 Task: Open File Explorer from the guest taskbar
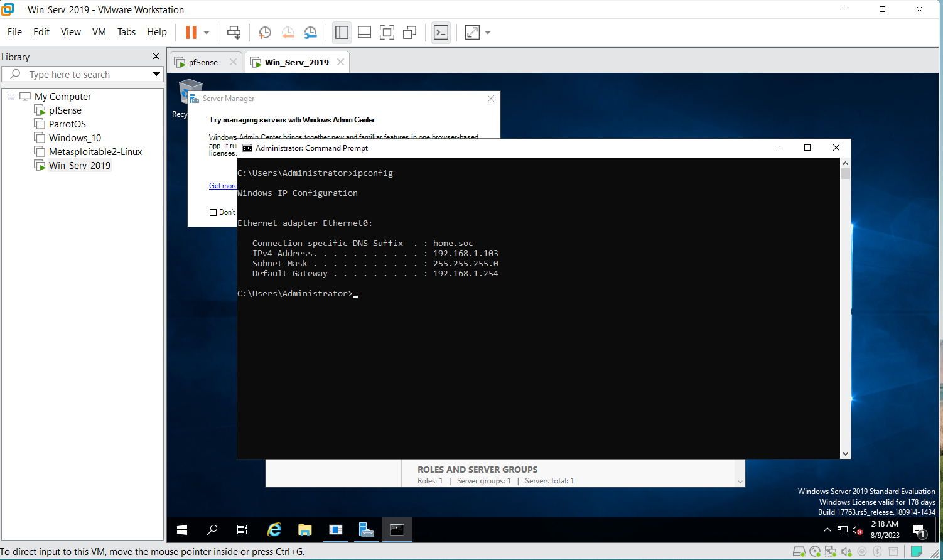click(x=305, y=530)
